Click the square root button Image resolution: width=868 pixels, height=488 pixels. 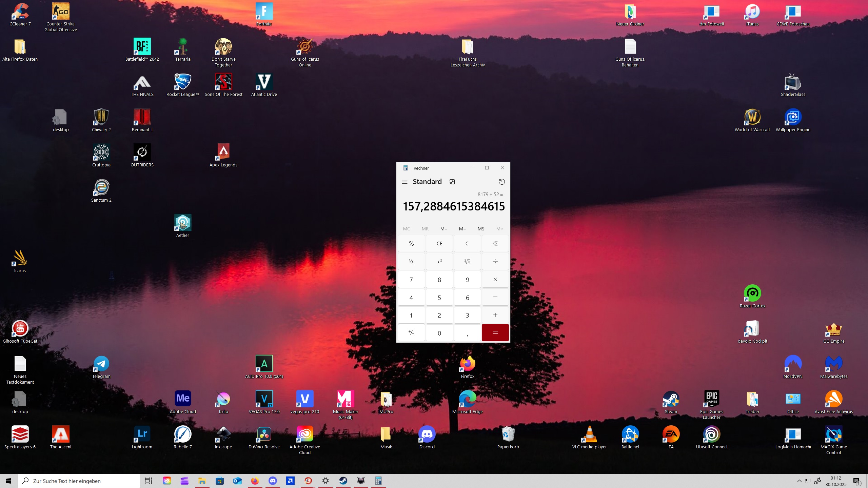467,261
